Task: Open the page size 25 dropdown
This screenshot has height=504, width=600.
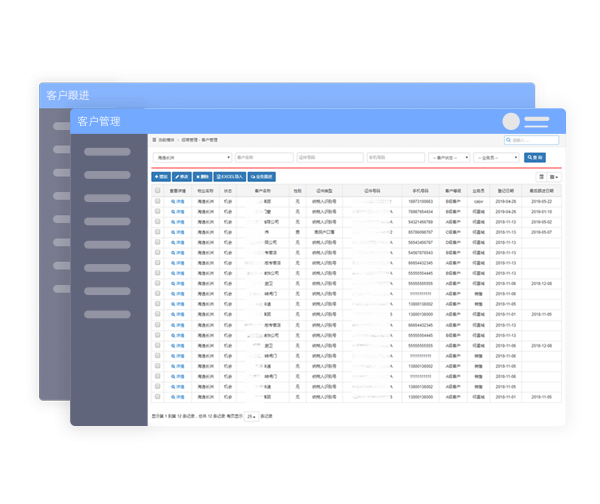Action: tap(251, 415)
